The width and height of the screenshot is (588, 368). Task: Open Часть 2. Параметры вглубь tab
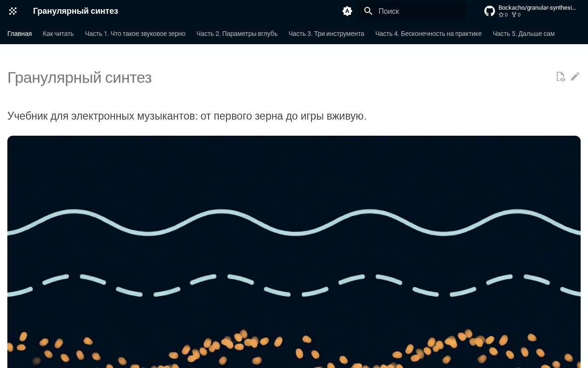(237, 34)
